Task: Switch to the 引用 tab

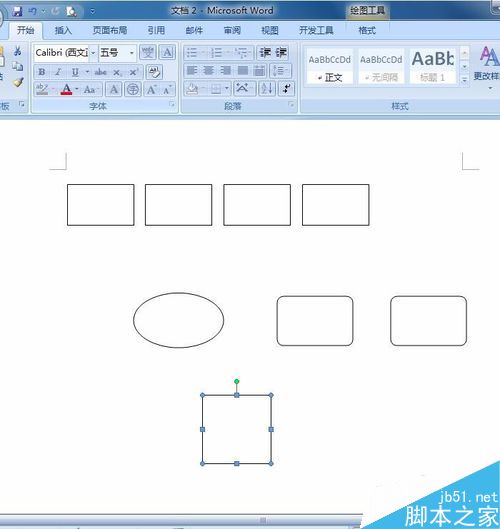Action: pos(156,30)
